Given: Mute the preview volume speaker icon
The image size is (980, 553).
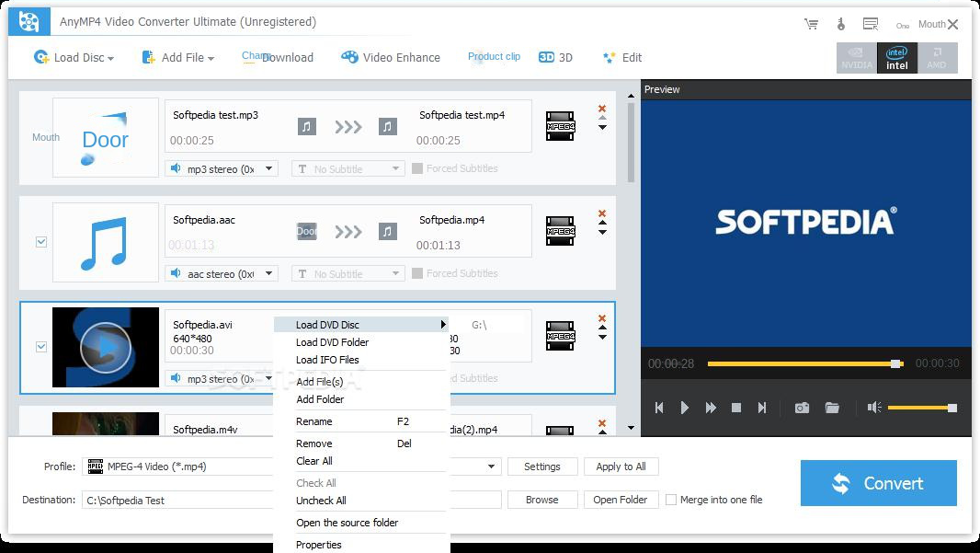Looking at the screenshot, I should click(874, 408).
